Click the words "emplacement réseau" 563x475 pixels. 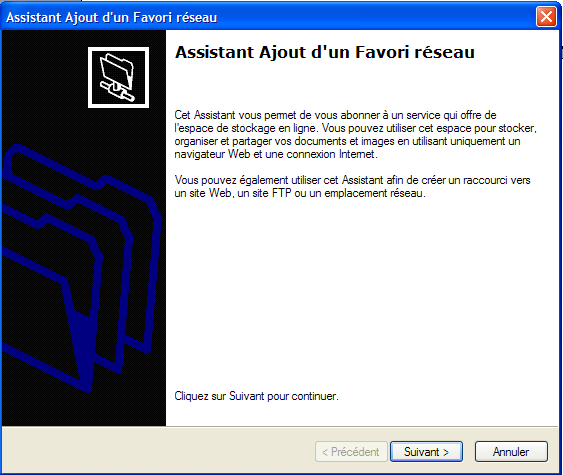[x=374, y=193]
